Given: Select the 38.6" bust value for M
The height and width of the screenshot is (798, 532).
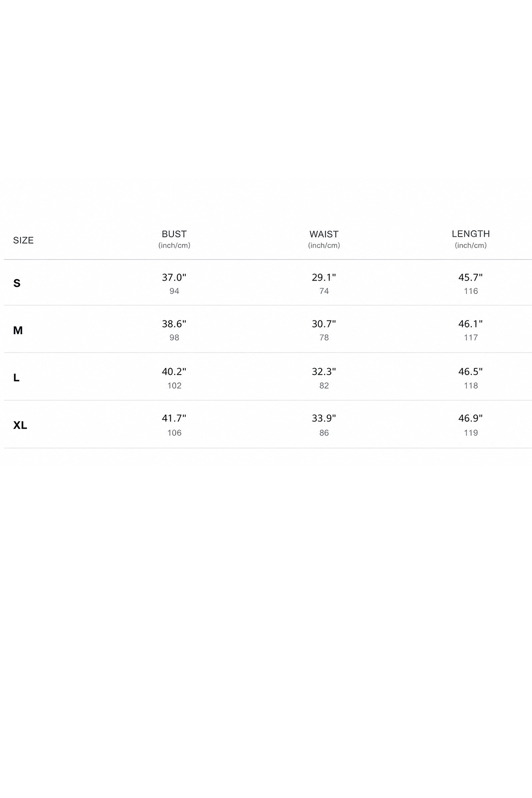Looking at the screenshot, I should (174, 324).
